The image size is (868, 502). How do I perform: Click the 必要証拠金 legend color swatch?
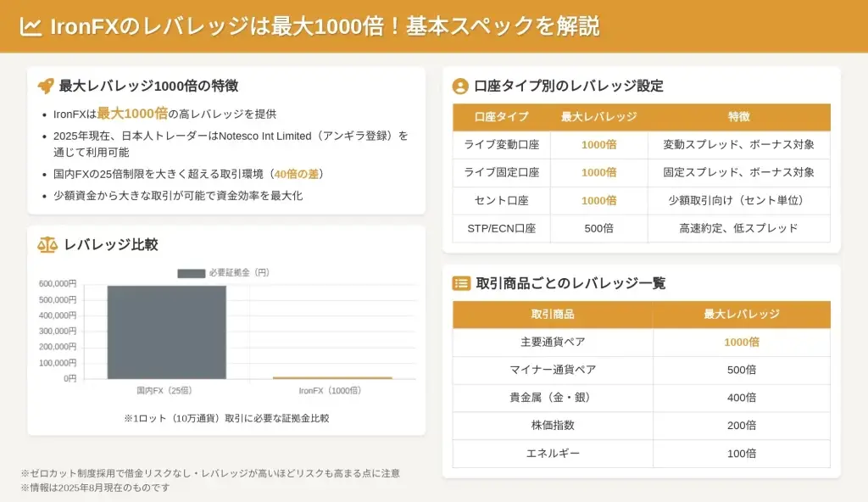191,273
